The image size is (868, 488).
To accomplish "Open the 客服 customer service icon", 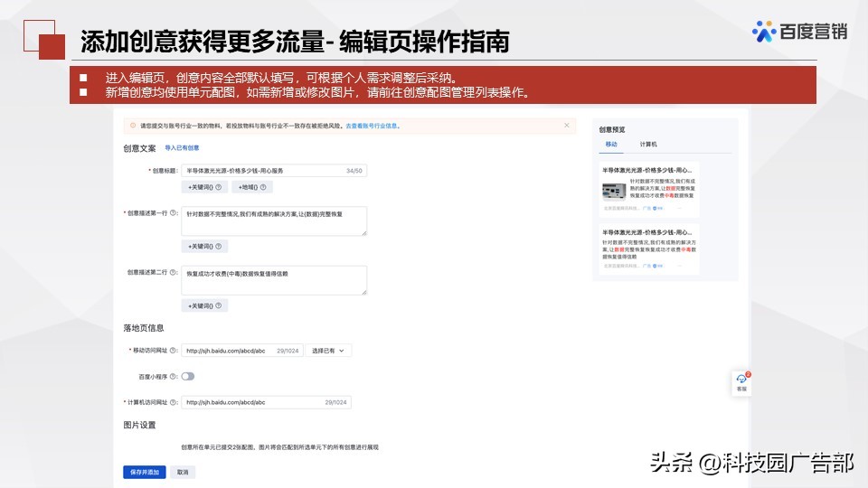I will point(741,382).
